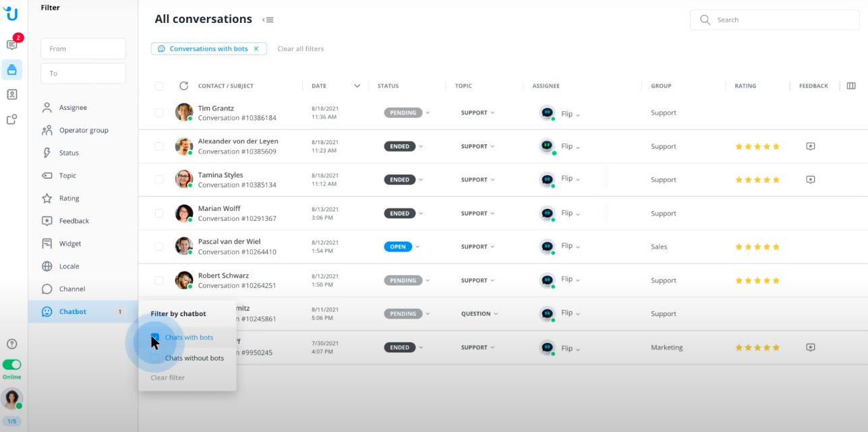Open topic dropdown for Tamina Styles row
Viewport: 868px width, 432px height.
coord(478,180)
